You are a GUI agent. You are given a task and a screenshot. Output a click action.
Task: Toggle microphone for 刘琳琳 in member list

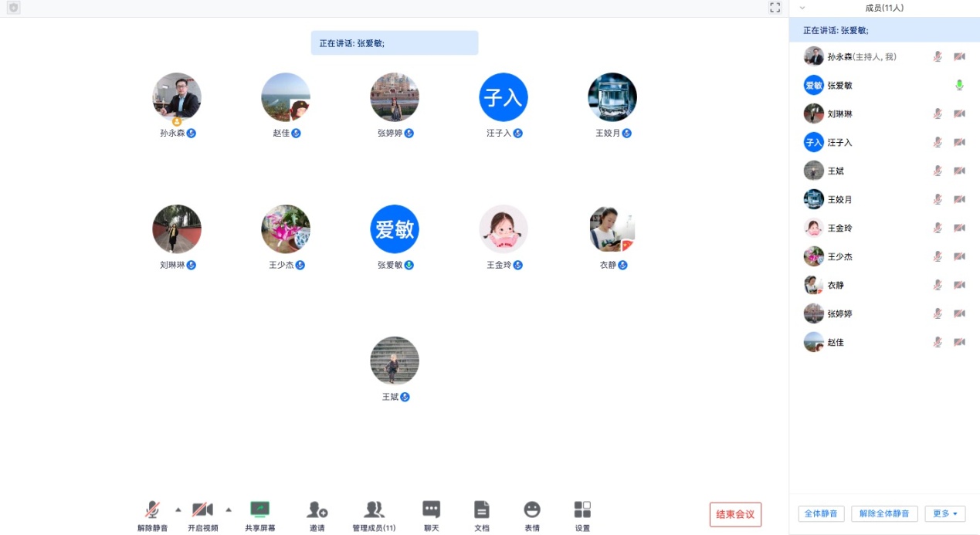pos(938,114)
